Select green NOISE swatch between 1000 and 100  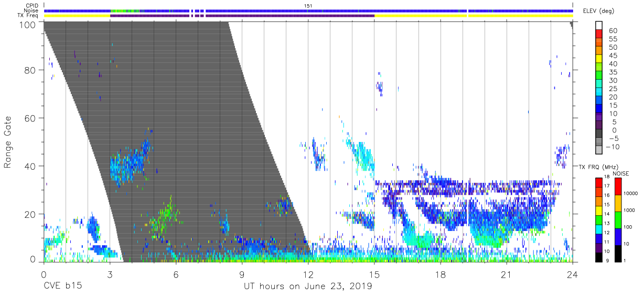pos(618,220)
